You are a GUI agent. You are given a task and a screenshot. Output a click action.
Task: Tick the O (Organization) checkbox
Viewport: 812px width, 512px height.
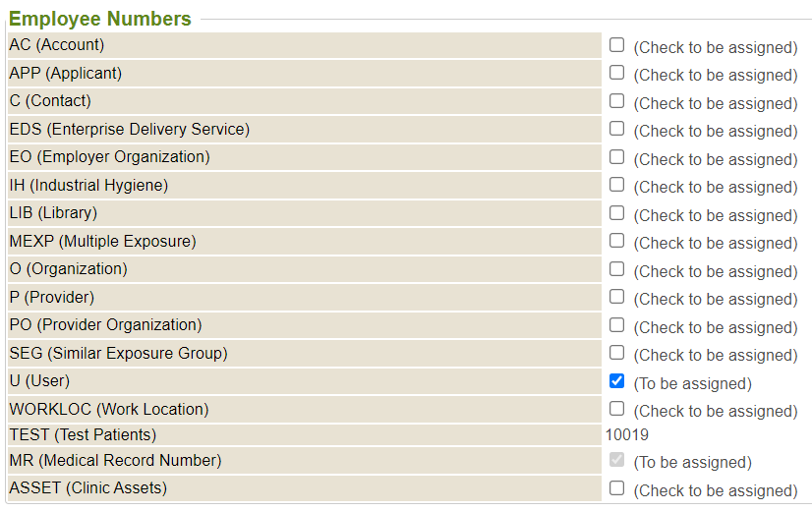(x=616, y=269)
